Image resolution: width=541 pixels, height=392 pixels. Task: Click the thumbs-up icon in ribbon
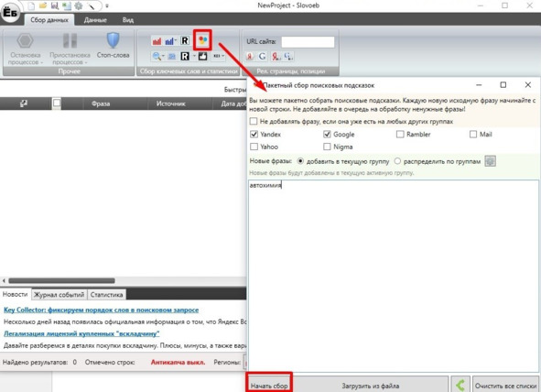[203, 56]
